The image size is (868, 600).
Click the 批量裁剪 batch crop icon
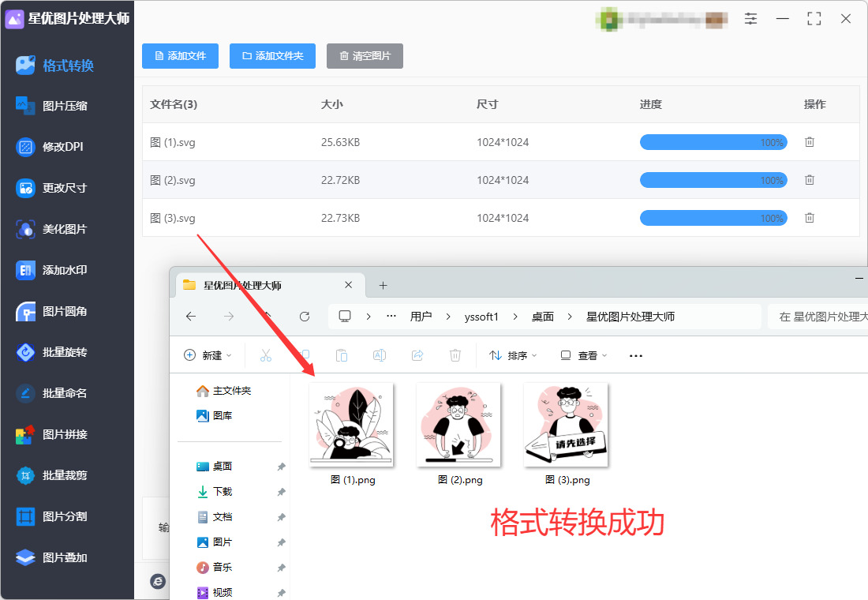point(25,475)
